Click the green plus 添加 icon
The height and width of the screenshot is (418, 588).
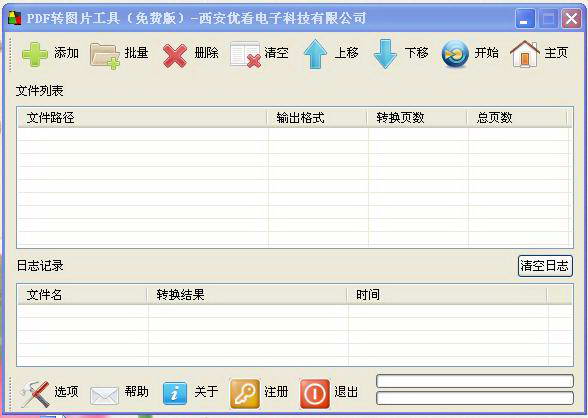click(35, 54)
